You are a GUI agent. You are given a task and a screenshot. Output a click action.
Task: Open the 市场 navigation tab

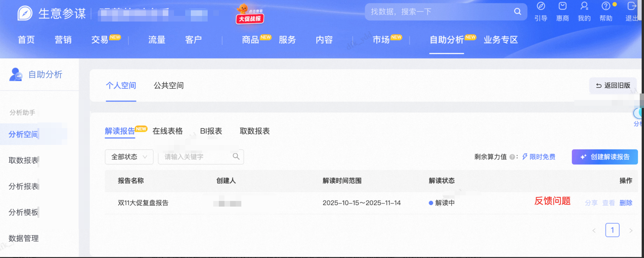tap(381, 40)
